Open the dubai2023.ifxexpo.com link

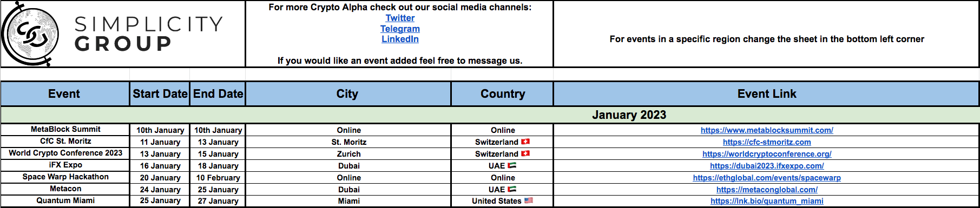tap(767, 166)
